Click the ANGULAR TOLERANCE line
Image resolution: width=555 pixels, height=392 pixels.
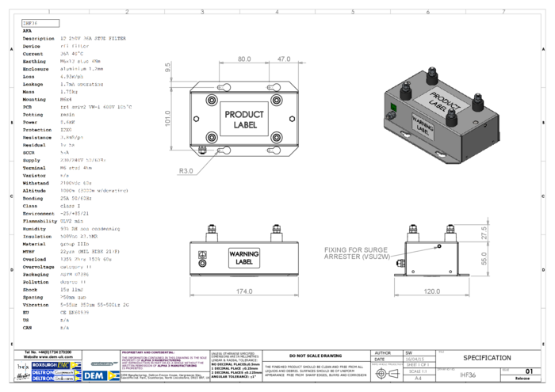point(234,377)
